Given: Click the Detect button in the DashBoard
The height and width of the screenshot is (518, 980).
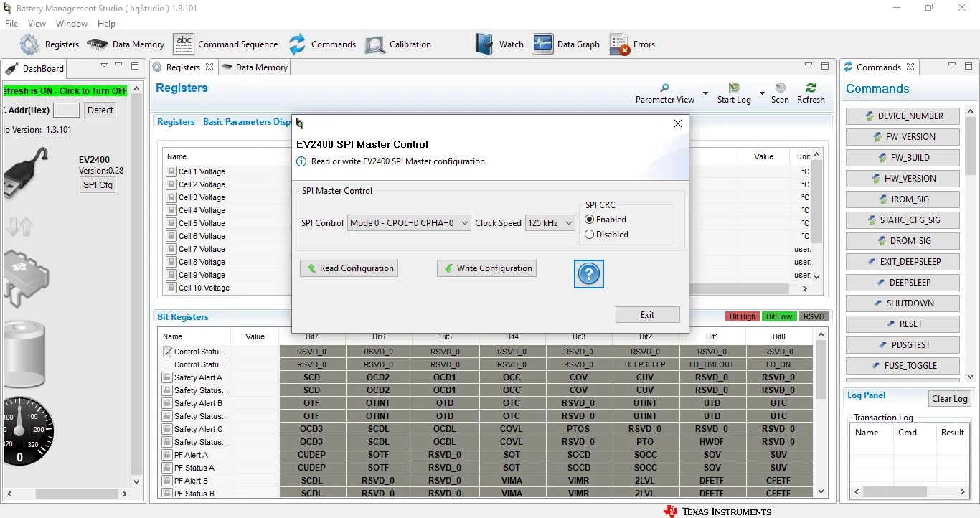Looking at the screenshot, I should 100,110.
